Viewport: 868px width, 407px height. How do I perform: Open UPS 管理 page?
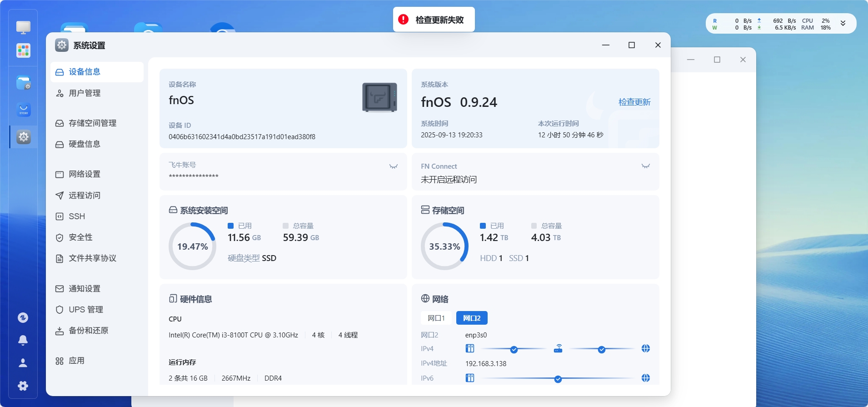tap(97, 310)
